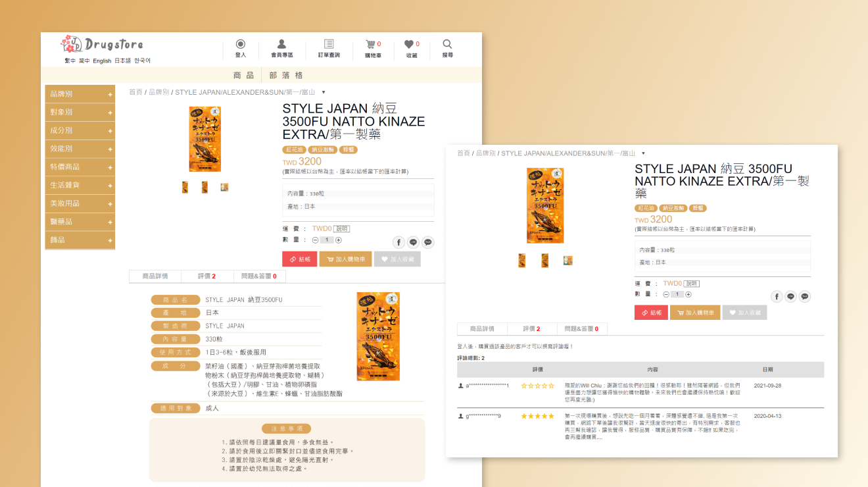
Task: Click the KakaoTalk share icon in right review panel
Action: pos(806,297)
